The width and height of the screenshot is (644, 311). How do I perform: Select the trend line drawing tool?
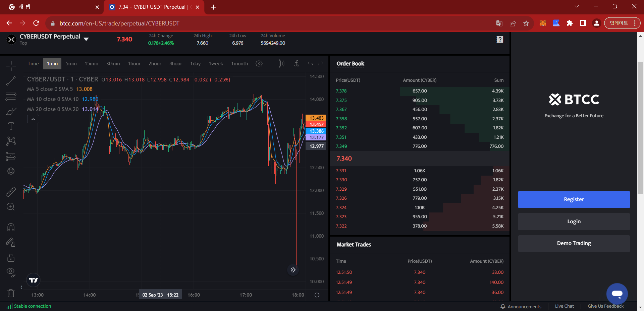11,81
